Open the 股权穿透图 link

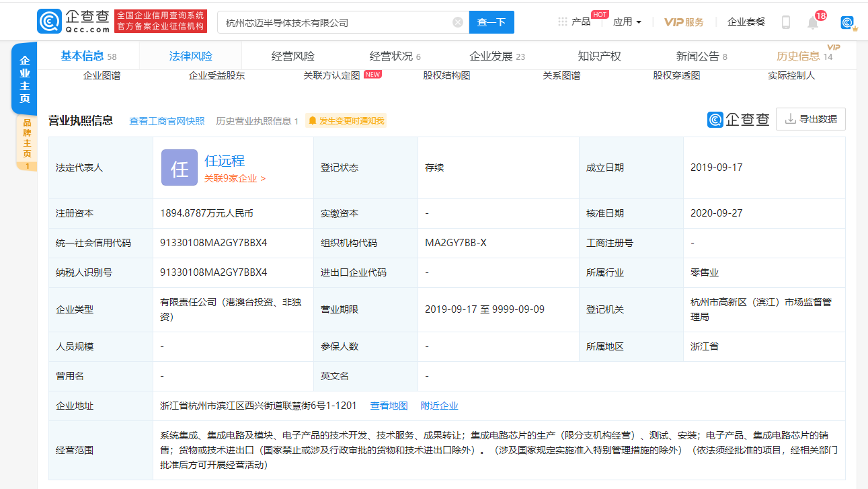pyautogui.click(x=676, y=76)
